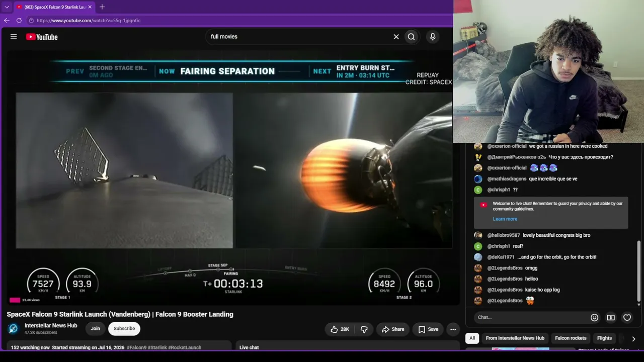Select 'From Interstellar News Hub' chip
Image resolution: width=644 pixels, height=362 pixels.
tap(515, 338)
